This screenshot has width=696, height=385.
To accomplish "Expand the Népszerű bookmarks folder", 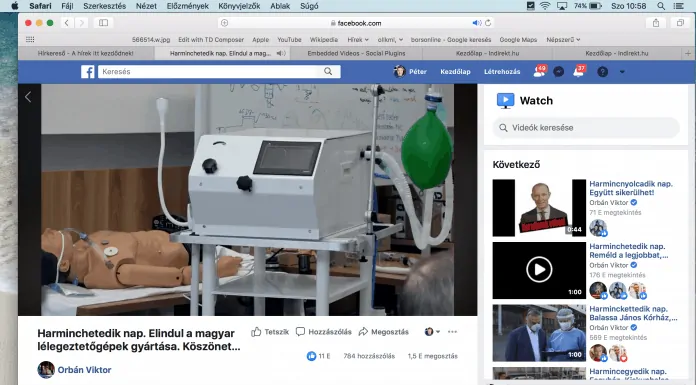I will click(x=563, y=40).
